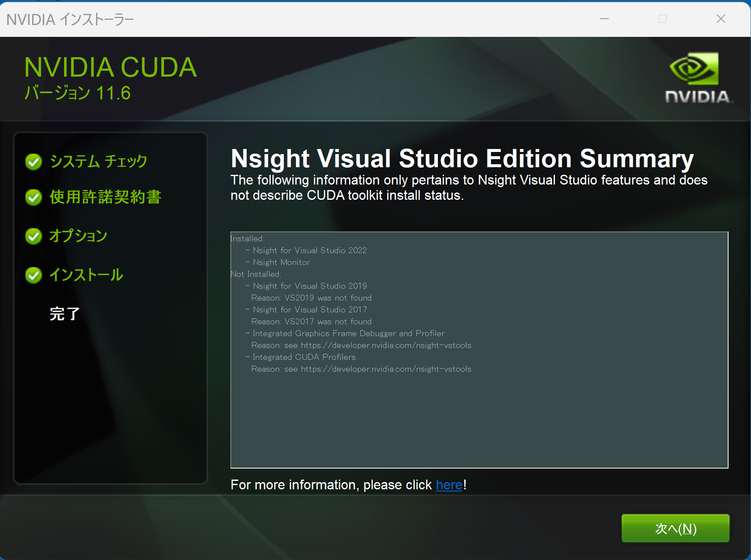Screen dimensions: 751x560
Task: Click the green check beside システム チェック
Action: point(33,161)
